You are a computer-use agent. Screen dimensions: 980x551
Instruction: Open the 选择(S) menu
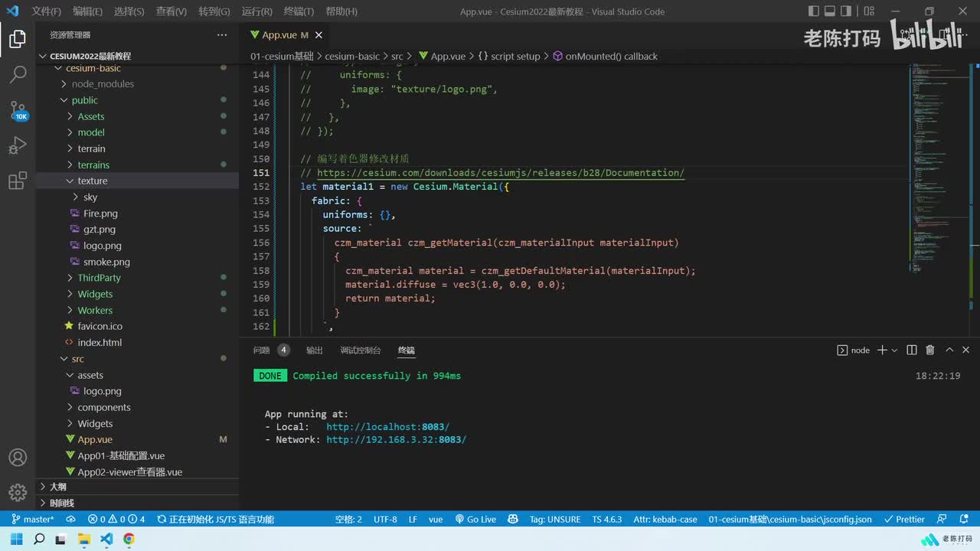pyautogui.click(x=129, y=11)
